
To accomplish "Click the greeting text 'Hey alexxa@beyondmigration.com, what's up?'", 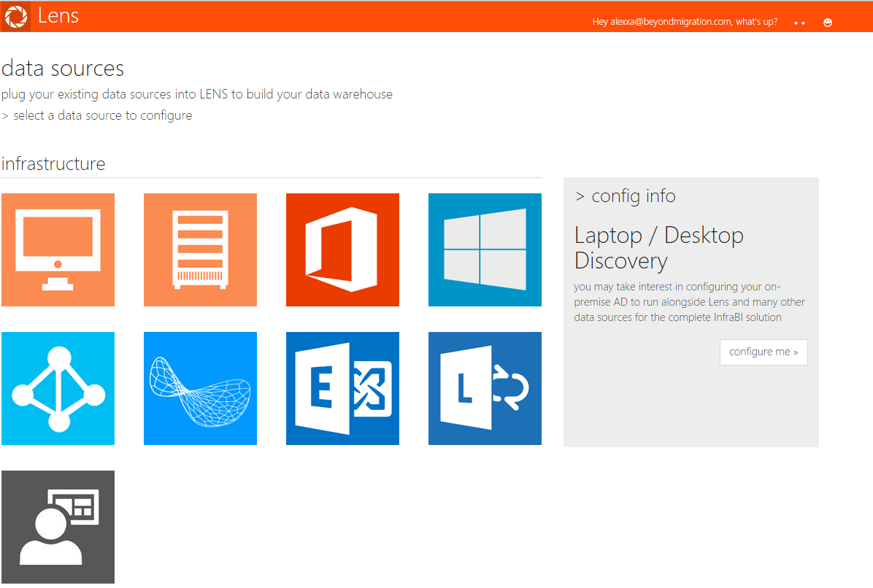I will (x=685, y=22).
